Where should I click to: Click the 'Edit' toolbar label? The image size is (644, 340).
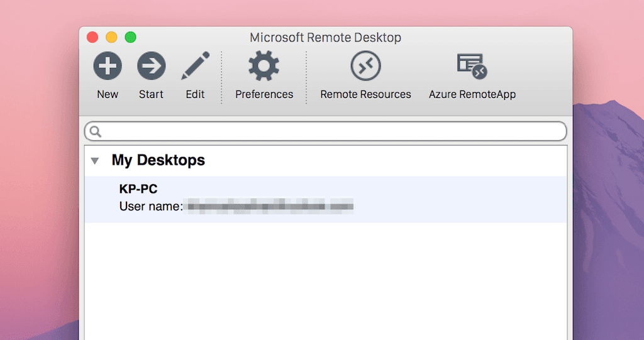pyautogui.click(x=195, y=94)
